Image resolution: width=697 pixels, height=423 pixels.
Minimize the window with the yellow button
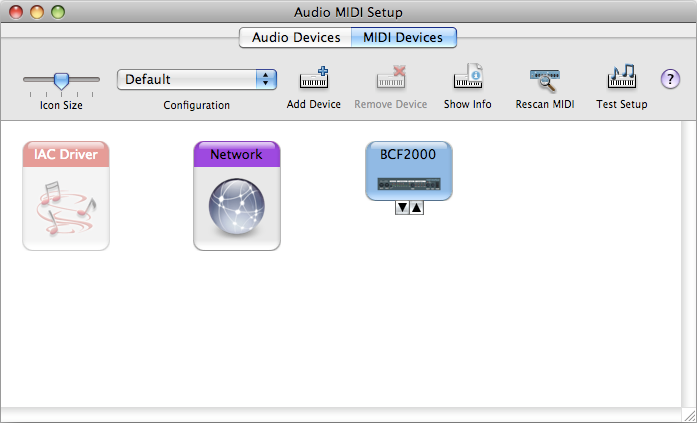pyautogui.click(x=37, y=12)
